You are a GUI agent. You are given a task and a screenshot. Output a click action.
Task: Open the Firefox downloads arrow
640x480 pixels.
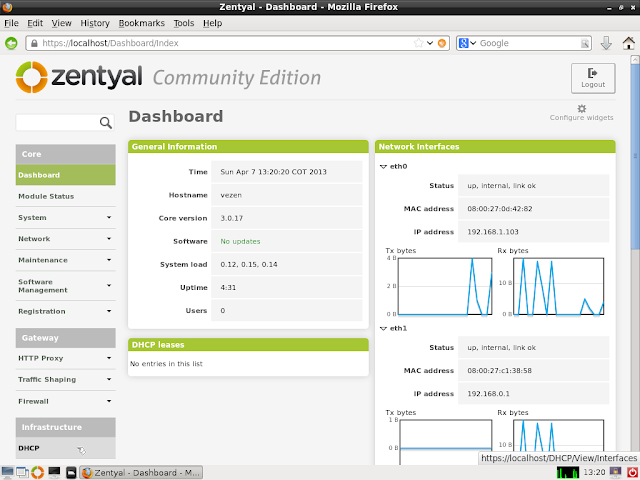tap(606, 43)
